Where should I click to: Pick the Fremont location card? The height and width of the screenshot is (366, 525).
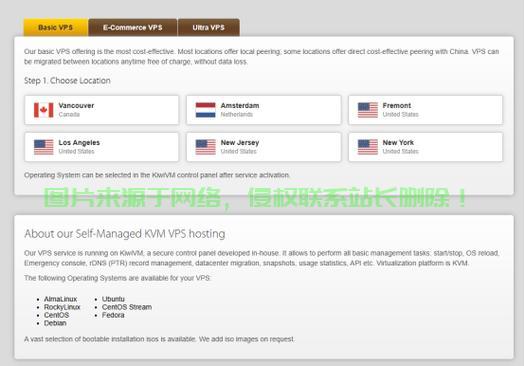[426, 110]
